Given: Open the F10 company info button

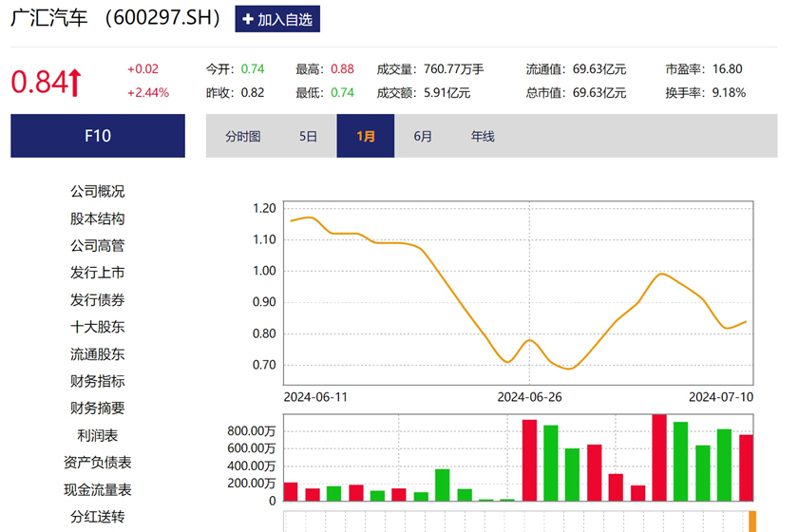Looking at the screenshot, I should 98,136.
